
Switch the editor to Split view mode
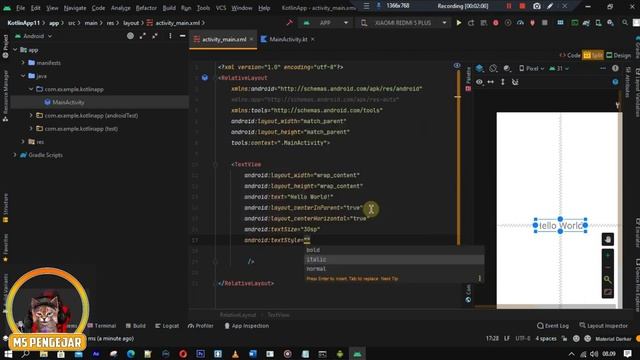coord(593,56)
